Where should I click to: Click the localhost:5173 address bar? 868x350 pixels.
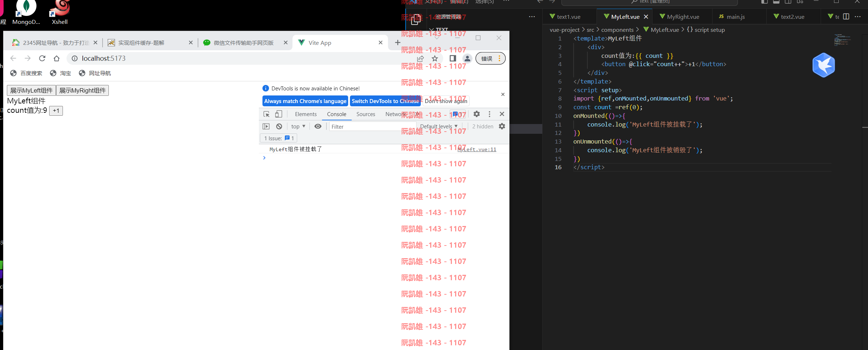pos(239,58)
